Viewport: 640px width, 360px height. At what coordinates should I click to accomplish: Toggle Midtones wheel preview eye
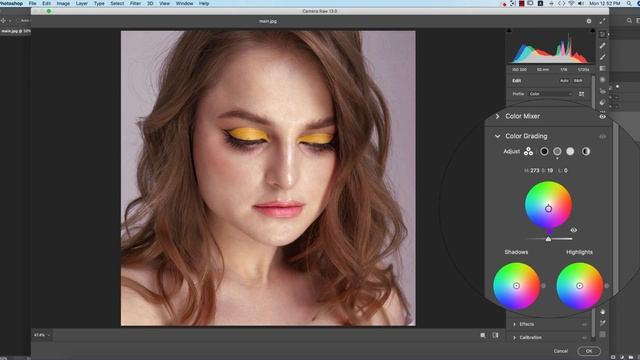573,230
